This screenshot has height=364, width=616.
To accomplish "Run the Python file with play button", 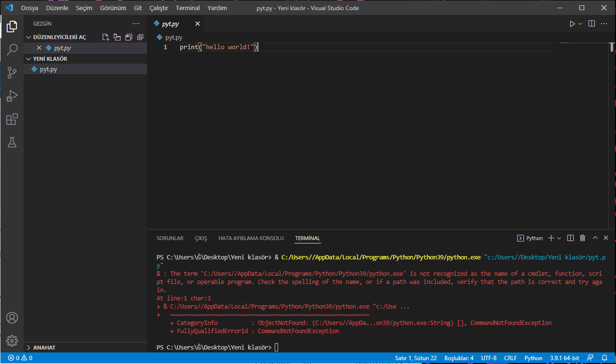I will (572, 24).
